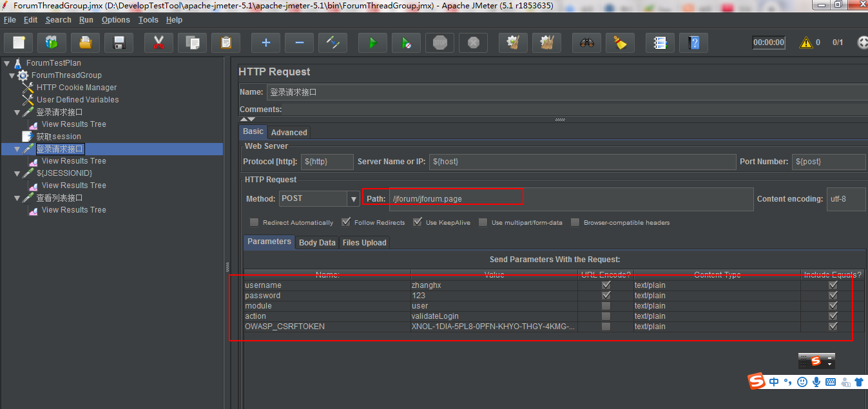Viewport: 868px width, 409px height.
Task: Click the Shutdown threads toolbar icon
Action: click(473, 43)
